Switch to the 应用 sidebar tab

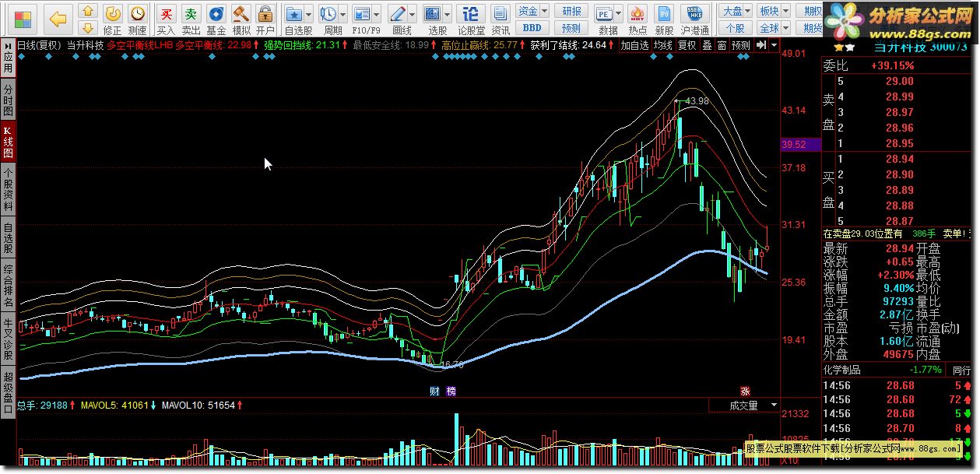[x=8, y=57]
